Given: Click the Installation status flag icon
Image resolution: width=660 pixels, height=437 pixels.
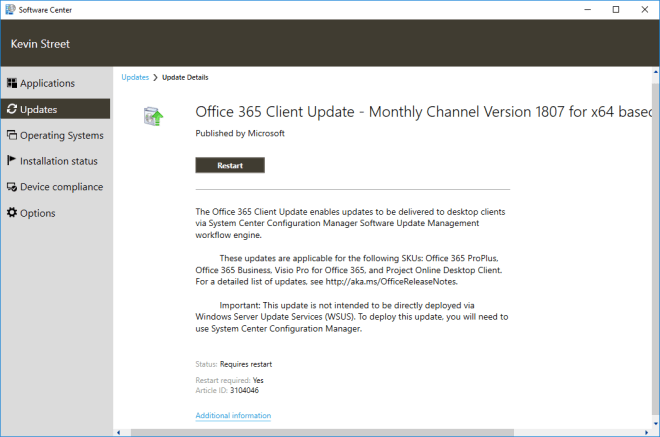Looking at the screenshot, I should [12, 161].
